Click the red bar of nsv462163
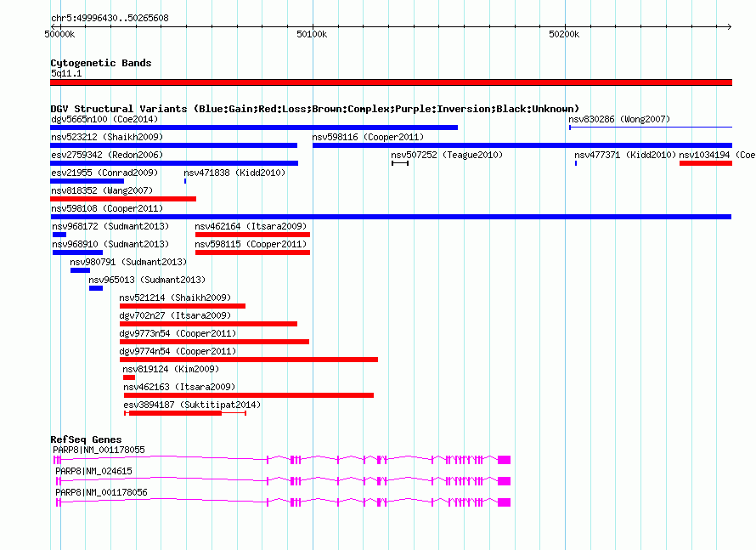 coord(249,395)
